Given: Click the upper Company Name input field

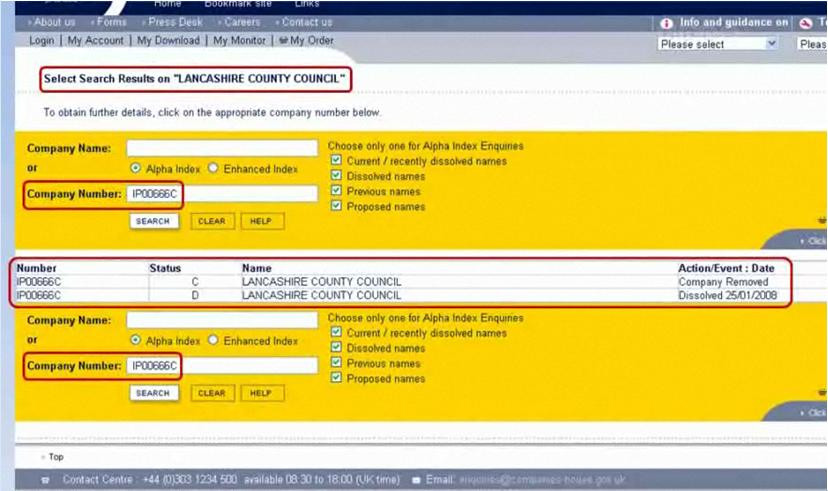Looking at the screenshot, I should click(222, 148).
